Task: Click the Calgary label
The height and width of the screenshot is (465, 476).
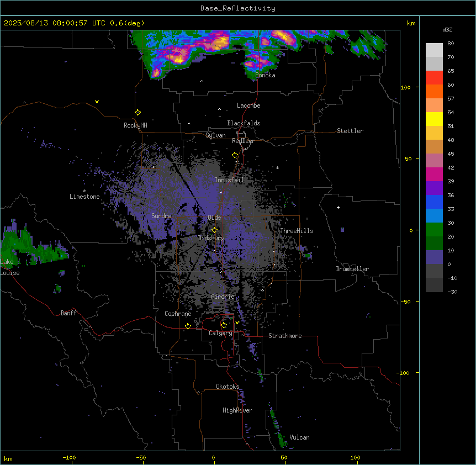Action: [221, 333]
